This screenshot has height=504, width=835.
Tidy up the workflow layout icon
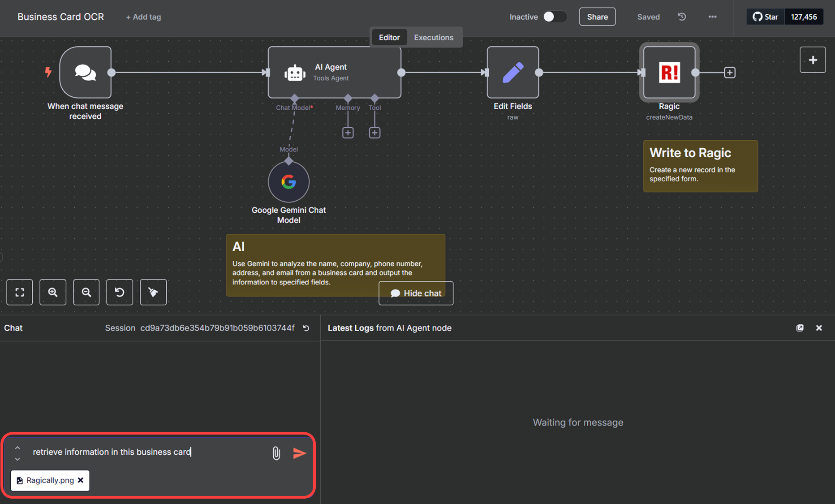point(153,292)
